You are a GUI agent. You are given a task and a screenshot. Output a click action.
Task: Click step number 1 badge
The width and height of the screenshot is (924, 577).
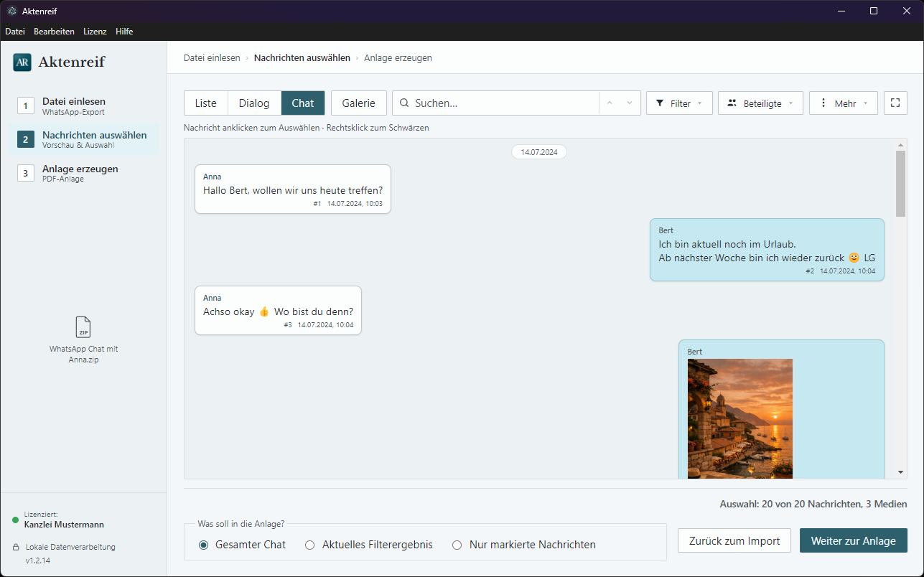pyautogui.click(x=26, y=106)
